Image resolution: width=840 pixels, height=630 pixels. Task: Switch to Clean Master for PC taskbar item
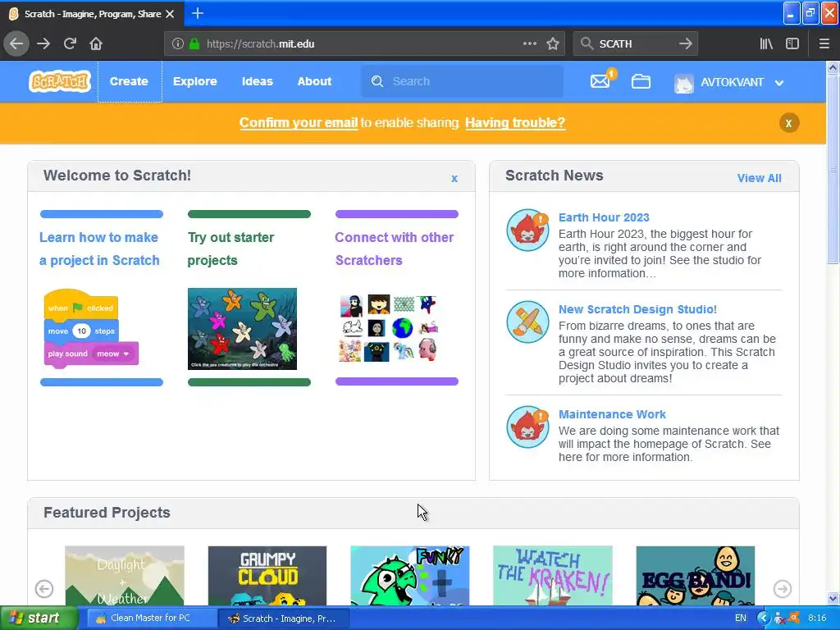[151, 619]
